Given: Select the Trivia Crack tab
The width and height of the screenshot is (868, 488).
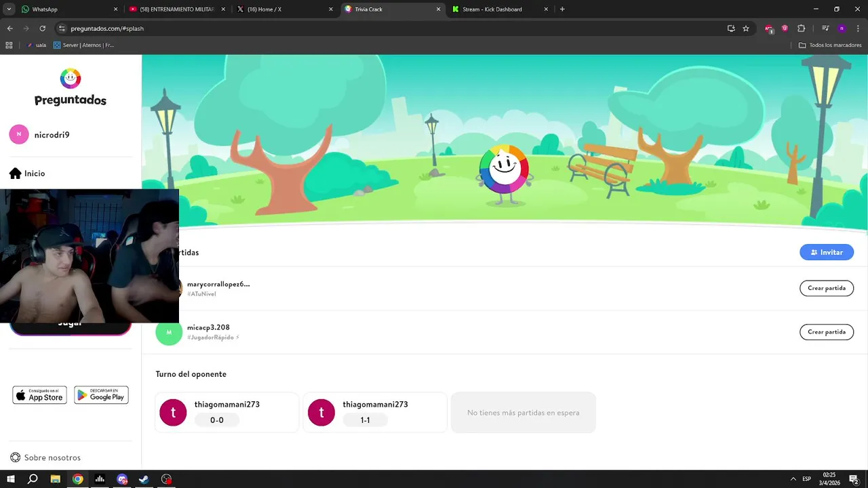Looking at the screenshot, I should [392, 9].
